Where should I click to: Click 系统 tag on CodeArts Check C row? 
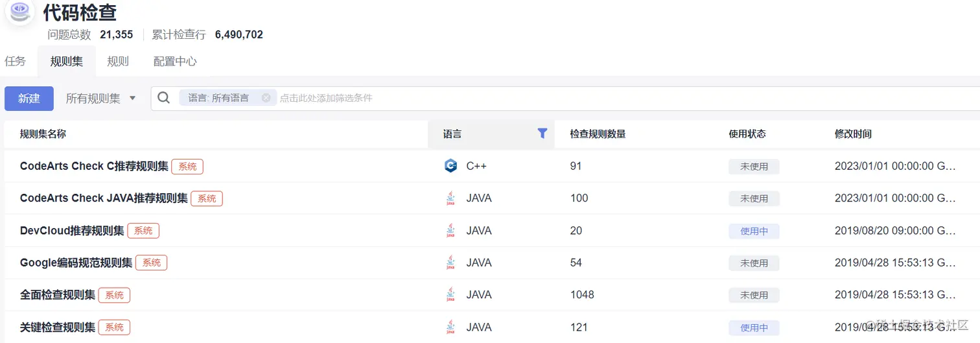(x=187, y=167)
